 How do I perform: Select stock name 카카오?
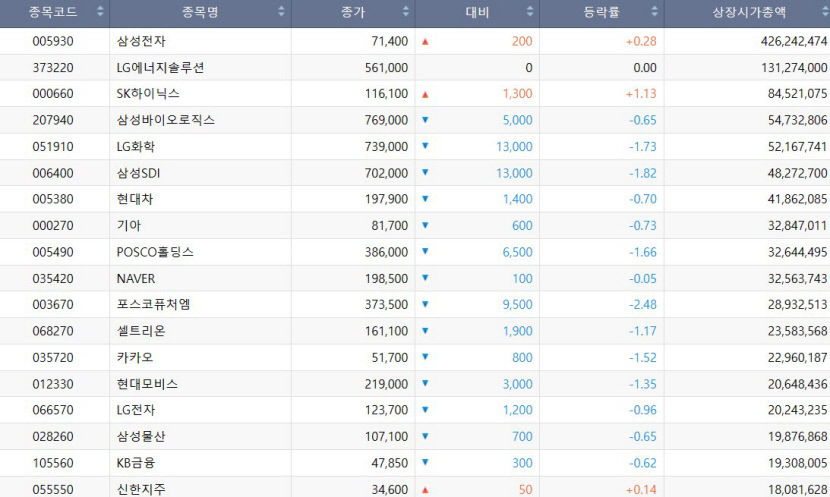tap(135, 357)
